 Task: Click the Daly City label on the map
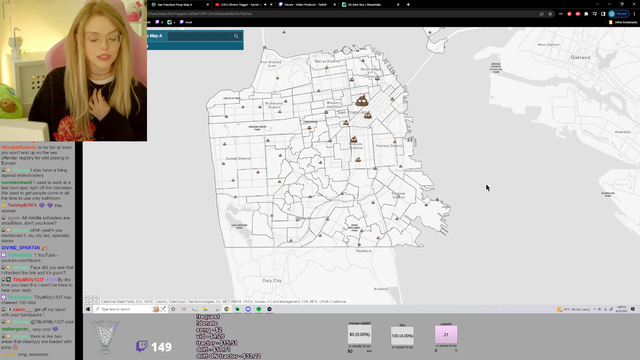272,280
